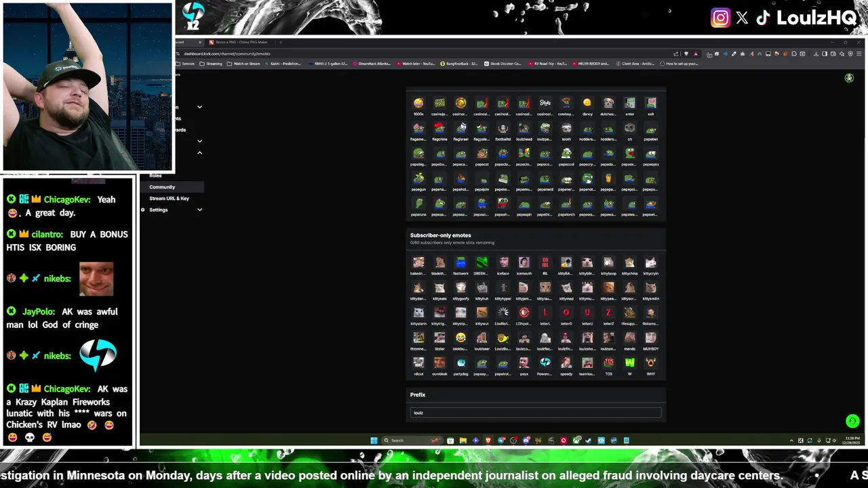The height and width of the screenshot is (488, 868).
Task: Select the pepespin emote
Action: point(524,204)
